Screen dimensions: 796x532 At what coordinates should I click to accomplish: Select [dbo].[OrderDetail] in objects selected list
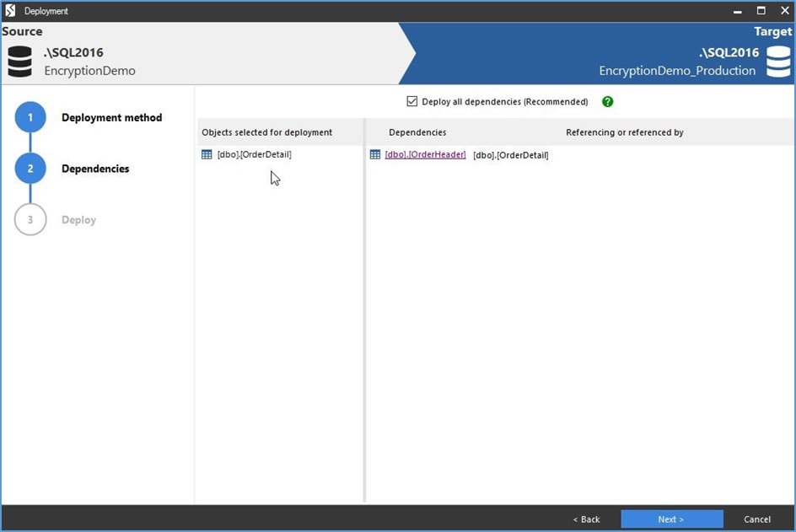coord(255,154)
